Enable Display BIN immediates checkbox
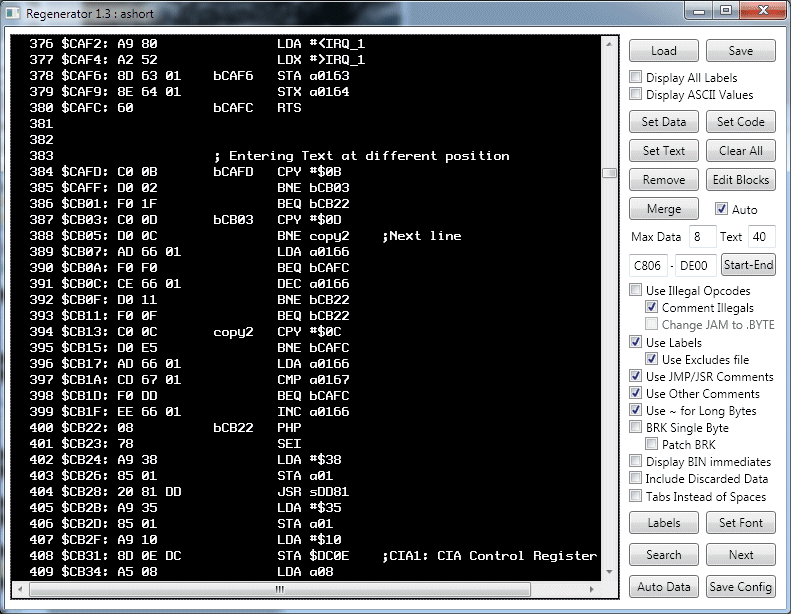This screenshot has width=791, height=614. (x=636, y=461)
